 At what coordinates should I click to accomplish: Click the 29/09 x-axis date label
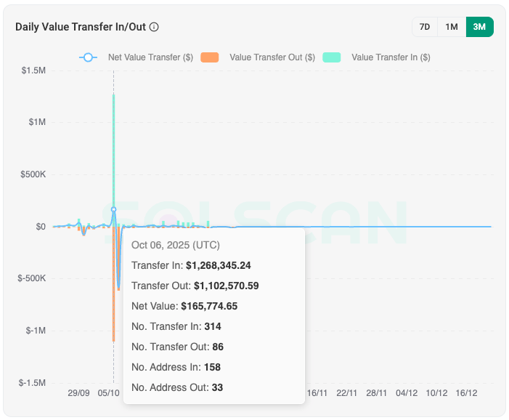(78, 393)
